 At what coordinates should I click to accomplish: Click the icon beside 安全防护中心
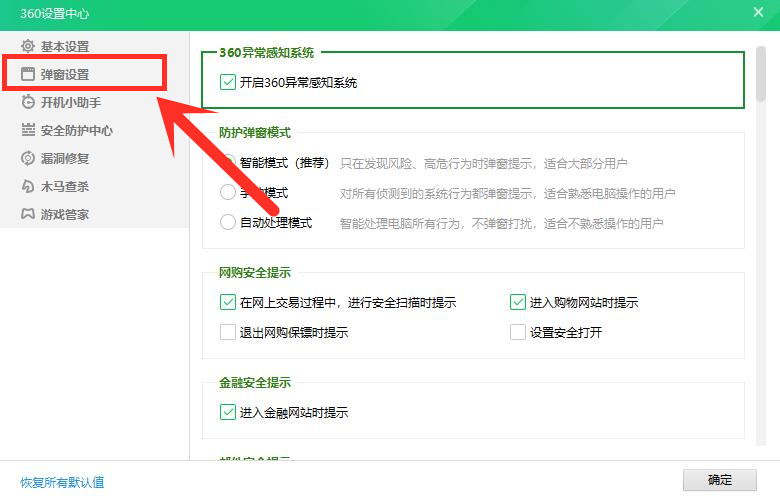(x=28, y=130)
